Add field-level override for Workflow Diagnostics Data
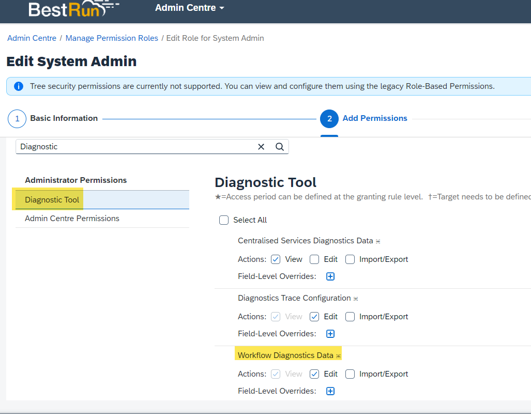This screenshot has height=420, width=531. coord(330,391)
